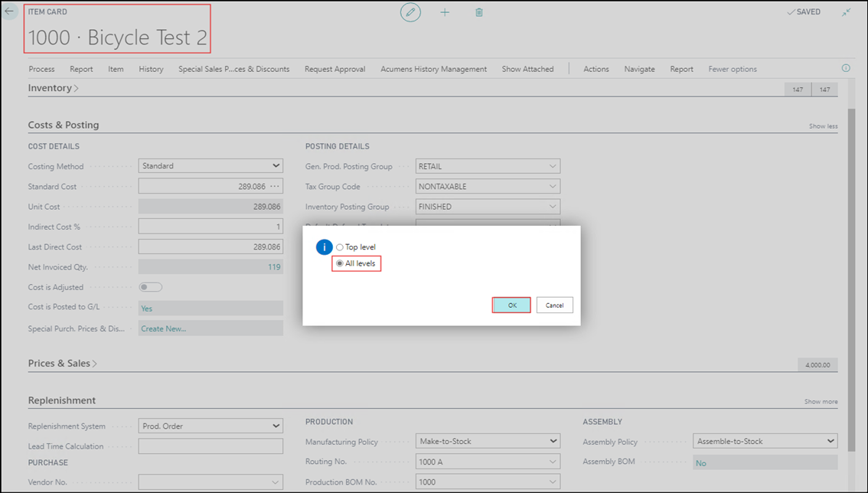
Task: Toggle the Cost is Adjusted switch
Action: pos(150,287)
